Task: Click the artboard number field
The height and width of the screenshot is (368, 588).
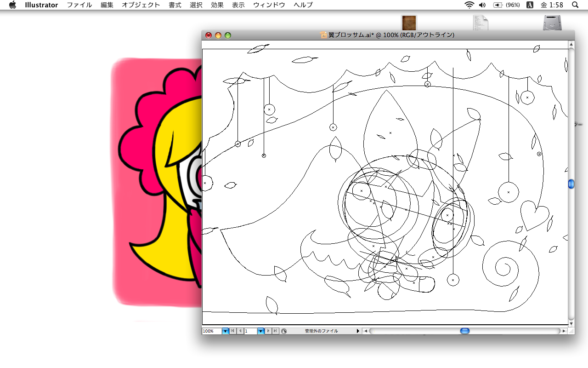Action: [x=251, y=331]
